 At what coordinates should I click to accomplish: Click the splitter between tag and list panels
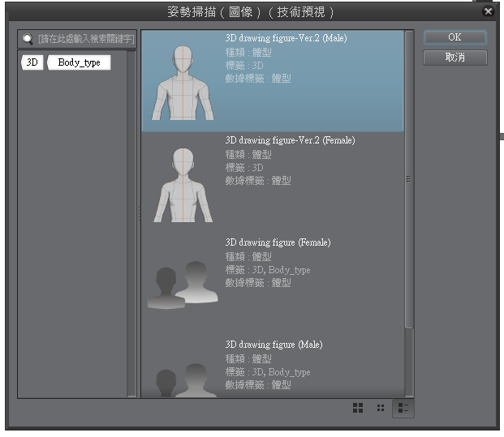coord(139,213)
